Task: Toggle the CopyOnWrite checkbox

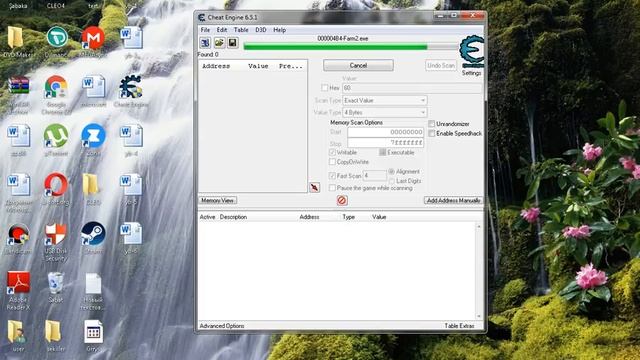Action: click(332, 162)
